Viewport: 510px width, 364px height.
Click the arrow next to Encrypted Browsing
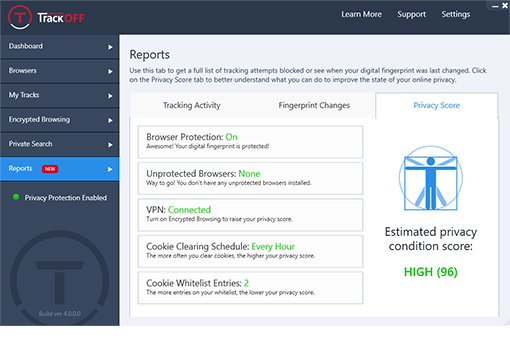coord(110,120)
